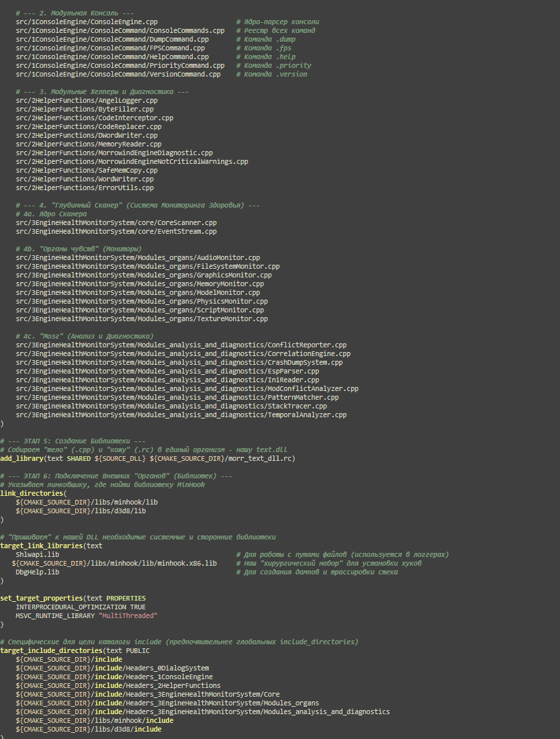Click the INTERPROCEDURAL_OPTIMIZATION TRUE property line
560x739 pixels.
click(81, 607)
